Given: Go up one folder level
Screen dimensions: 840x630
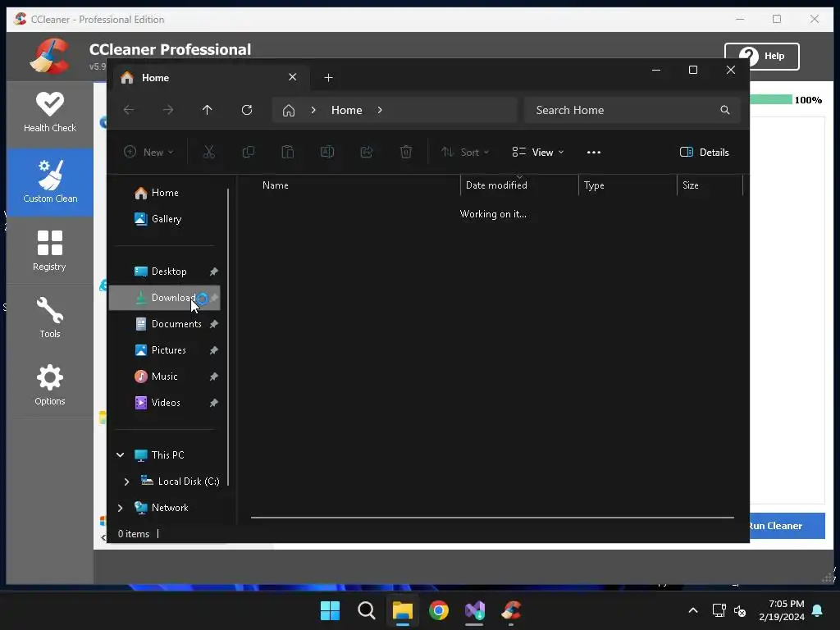Looking at the screenshot, I should click(x=208, y=110).
